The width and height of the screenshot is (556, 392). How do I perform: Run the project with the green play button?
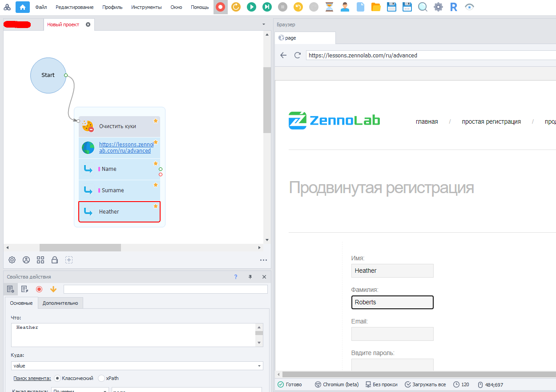(251, 7)
